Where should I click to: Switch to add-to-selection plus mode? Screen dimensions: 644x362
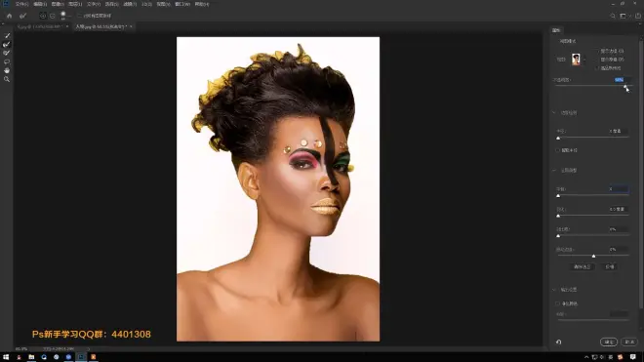43,16
